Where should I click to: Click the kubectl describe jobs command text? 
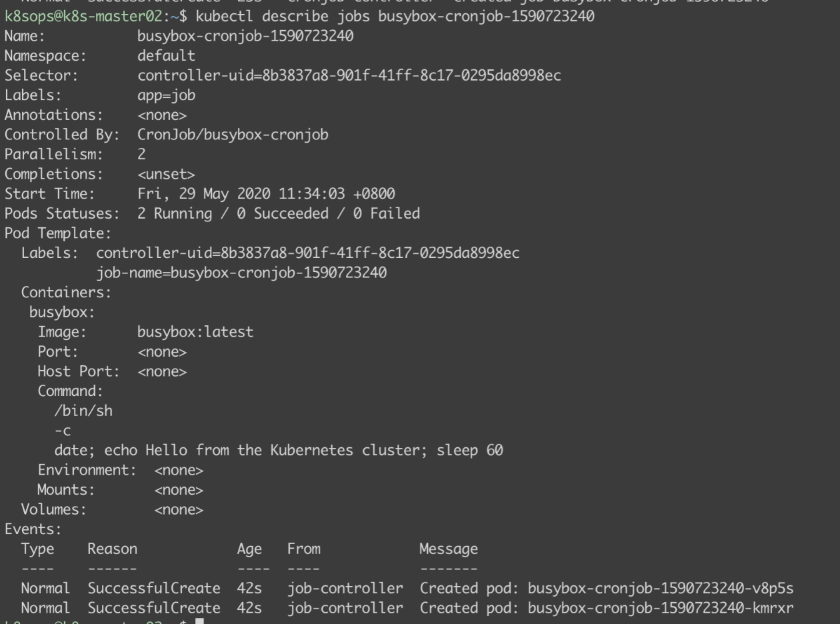[x=395, y=16]
